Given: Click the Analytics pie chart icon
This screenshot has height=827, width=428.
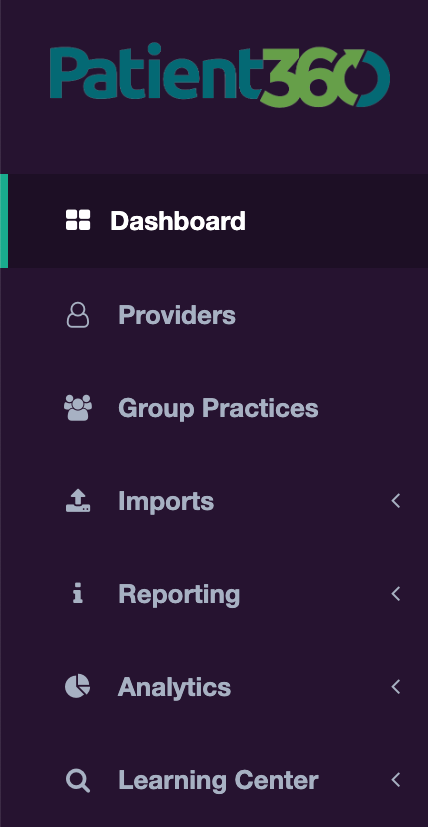Looking at the screenshot, I should tap(78, 687).
